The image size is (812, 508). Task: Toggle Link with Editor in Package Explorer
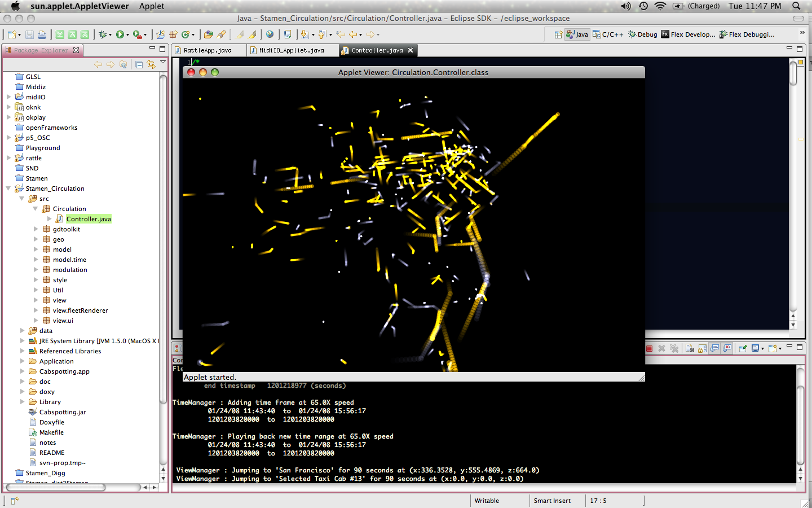[x=151, y=64]
